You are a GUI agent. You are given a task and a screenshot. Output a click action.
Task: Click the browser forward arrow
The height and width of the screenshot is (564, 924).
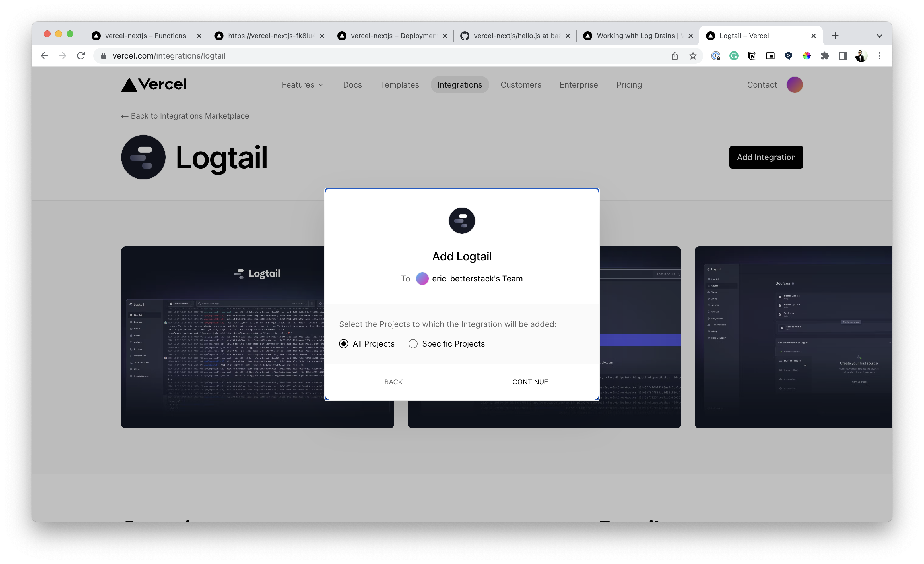point(63,56)
